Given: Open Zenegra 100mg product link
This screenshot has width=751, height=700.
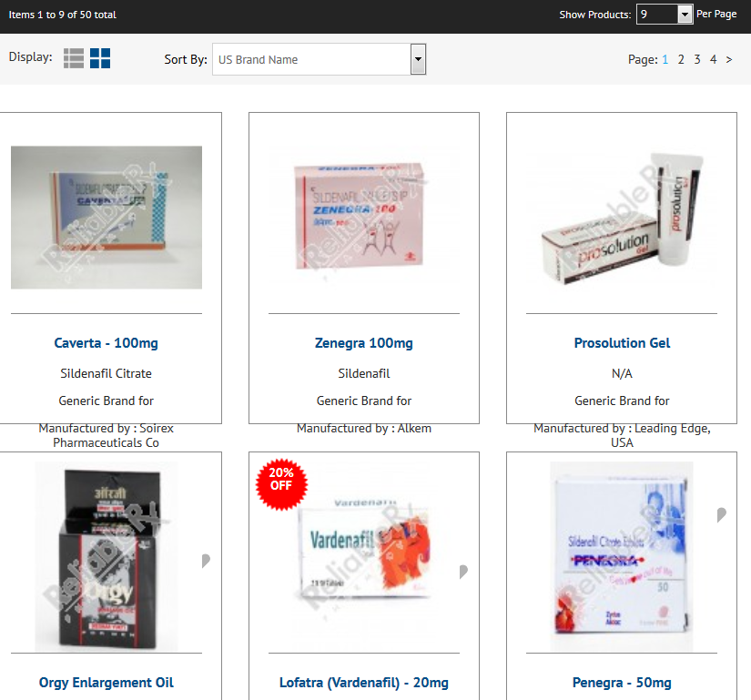Looking at the screenshot, I should coord(364,343).
